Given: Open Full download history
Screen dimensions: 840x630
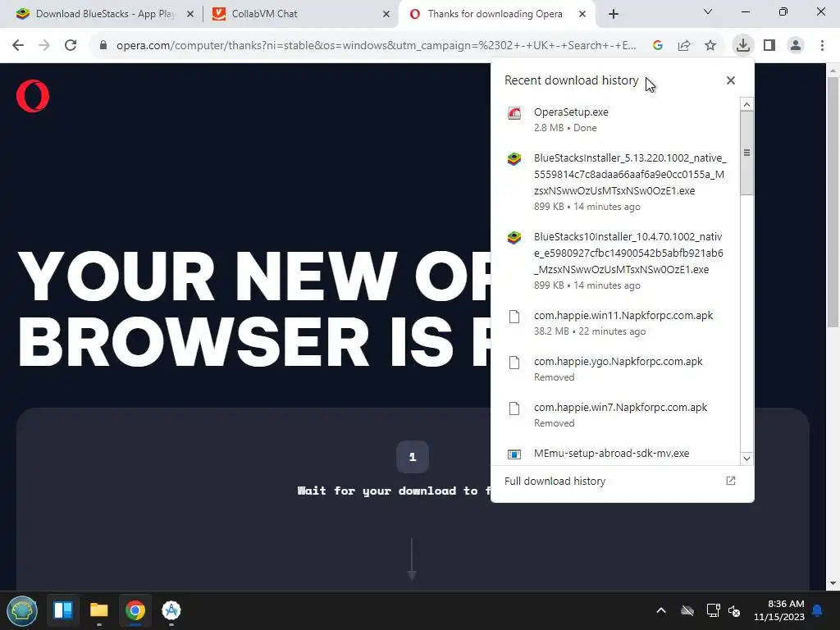Looking at the screenshot, I should coord(622,481).
